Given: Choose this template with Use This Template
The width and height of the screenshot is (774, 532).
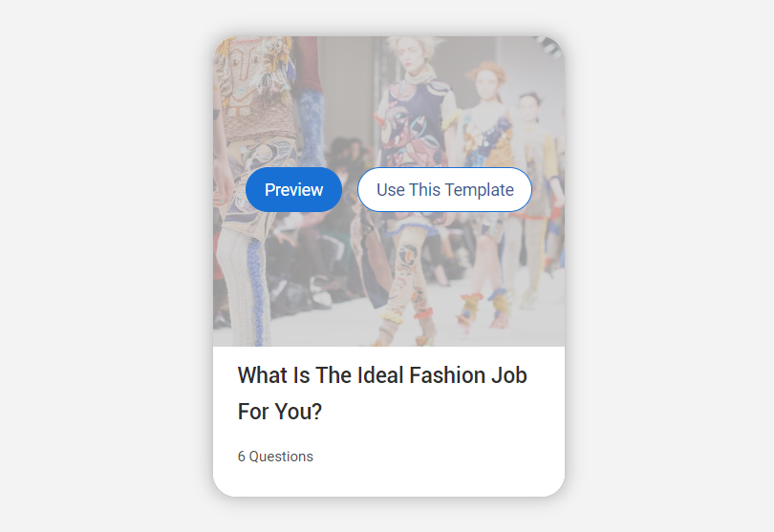Looking at the screenshot, I should (x=444, y=189).
